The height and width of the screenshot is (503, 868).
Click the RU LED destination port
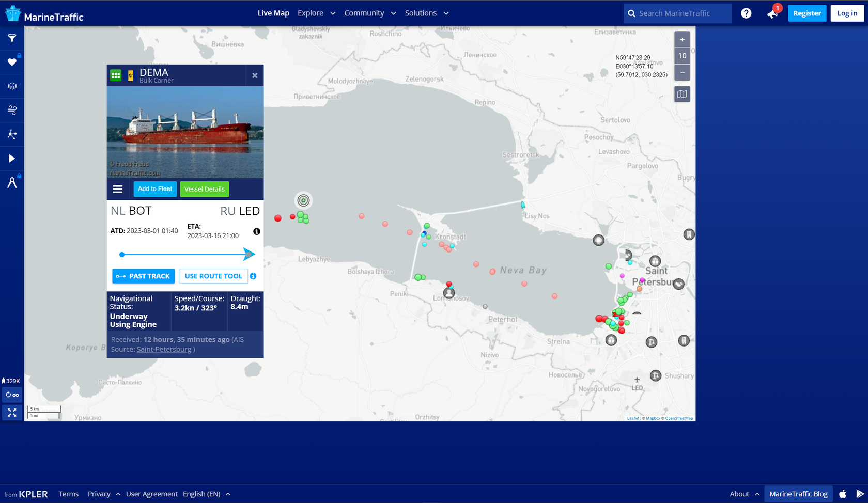(x=240, y=211)
